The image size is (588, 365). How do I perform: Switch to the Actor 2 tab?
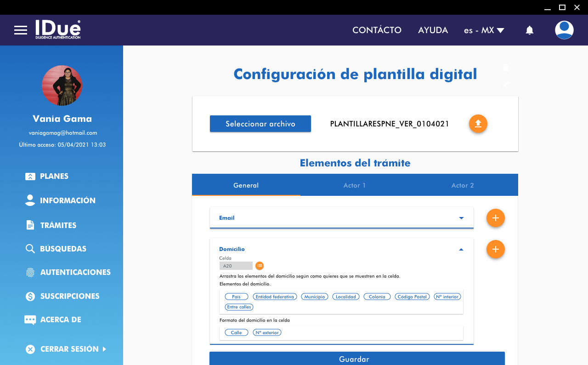pos(462,185)
